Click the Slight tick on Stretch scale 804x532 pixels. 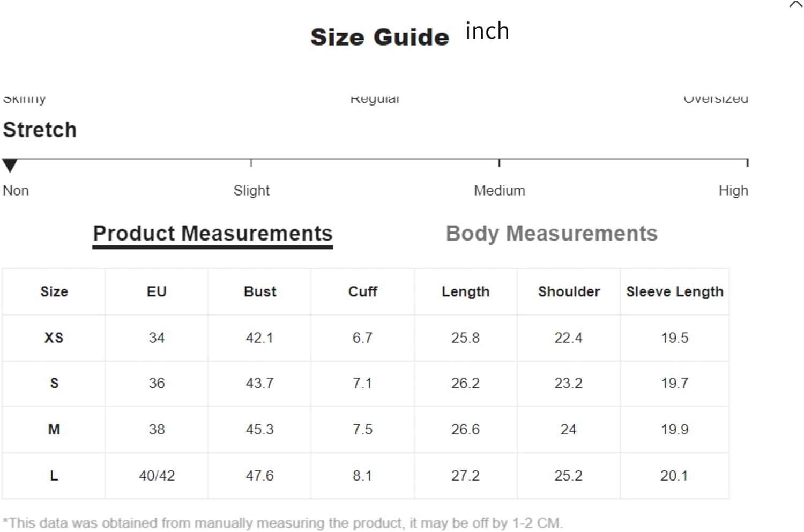click(x=251, y=163)
